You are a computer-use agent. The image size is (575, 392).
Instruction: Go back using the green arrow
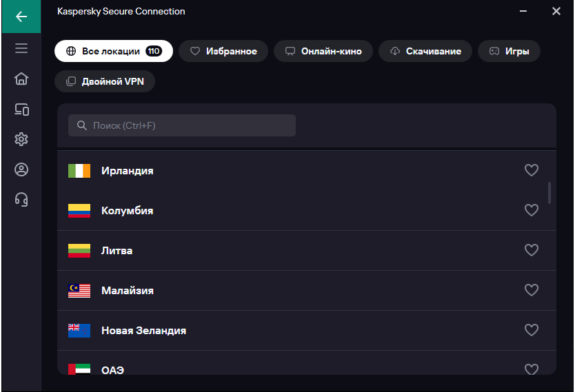(x=21, y=17)
